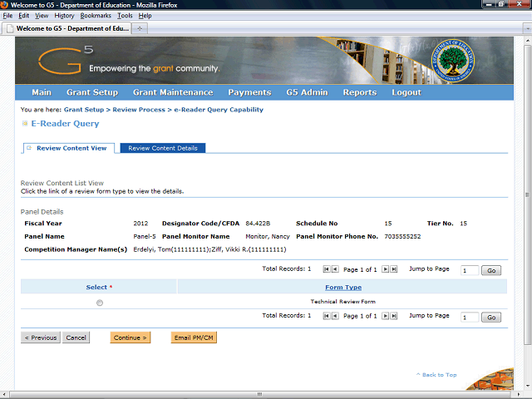The height and width of the screenshot is (399, 532).
Task: Click scroll-down arrow of vertical scrollbar
Action: pos(527,386)
